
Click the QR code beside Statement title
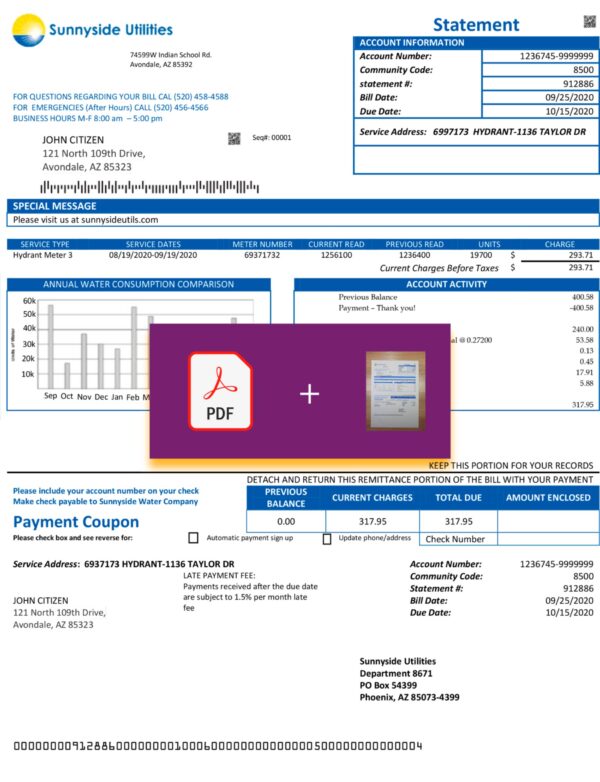(589, 21)
